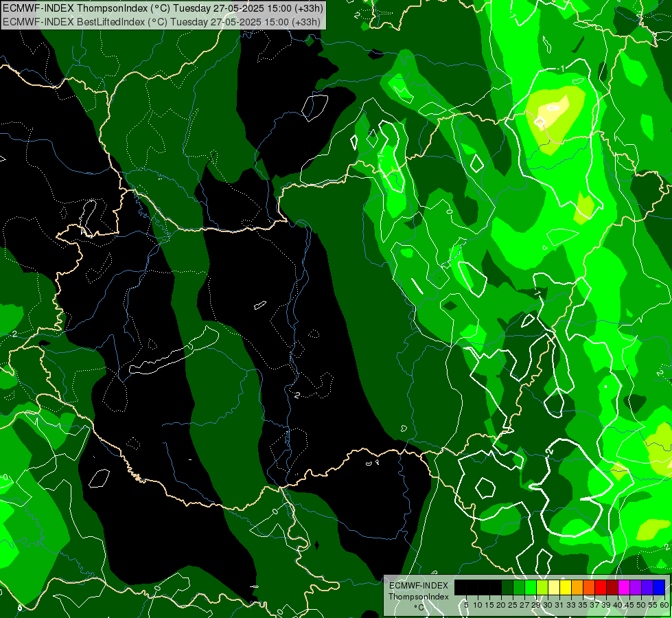This screenshot has width=672, height=618.
Task: Click the blue 55–60 legend swatch
Action: click(660, 587)
